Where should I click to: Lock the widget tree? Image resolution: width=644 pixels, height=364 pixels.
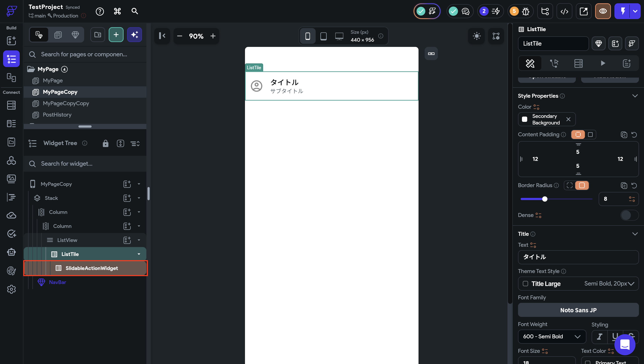pos(105,144)
